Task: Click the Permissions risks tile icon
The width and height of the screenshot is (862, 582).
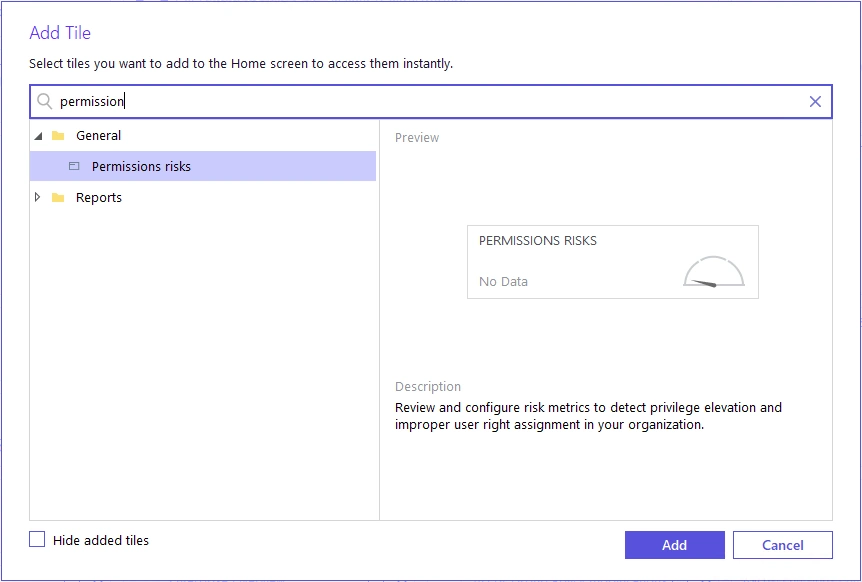Action: tap(74, 167)
